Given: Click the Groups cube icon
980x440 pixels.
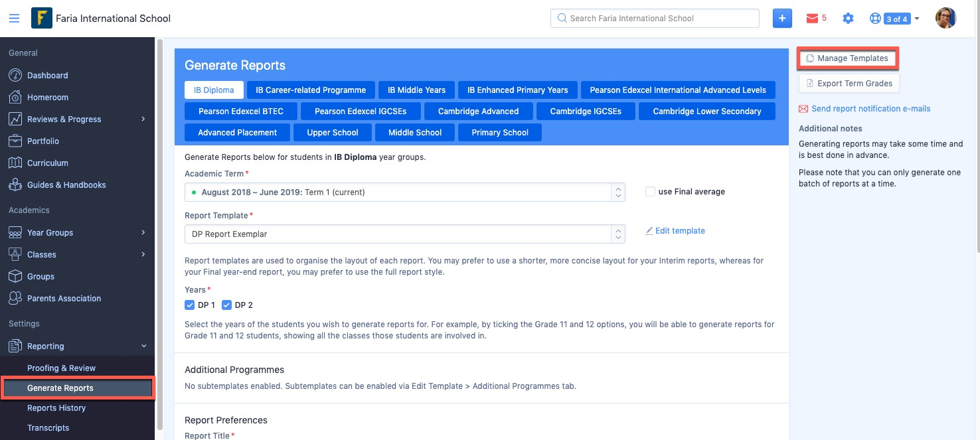Looking at the screenshot, I should point(15,276).
